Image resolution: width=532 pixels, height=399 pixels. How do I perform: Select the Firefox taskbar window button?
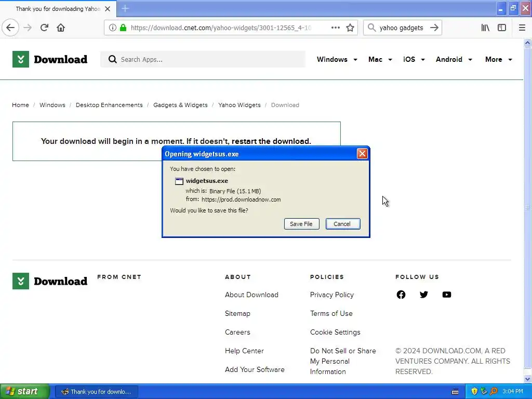tap(96, 392)
